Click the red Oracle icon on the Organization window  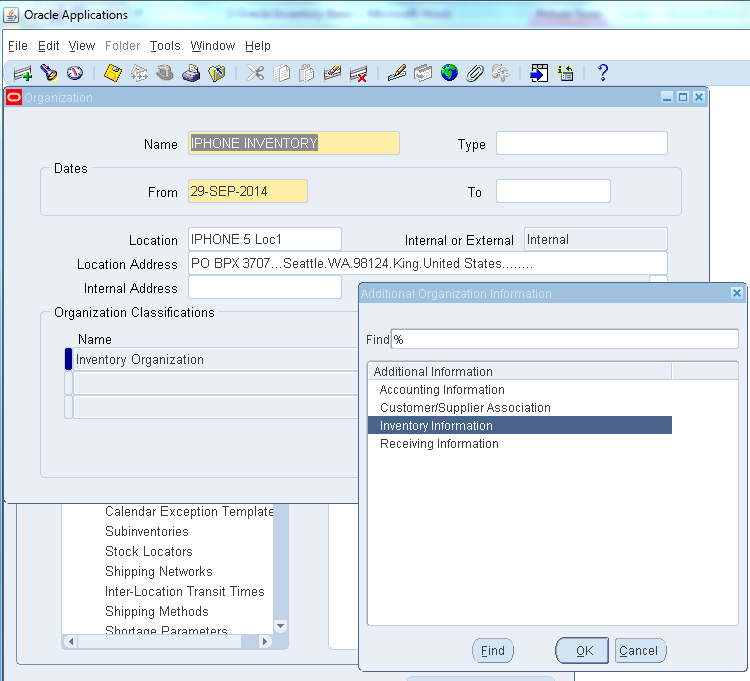tap(14, 98)
